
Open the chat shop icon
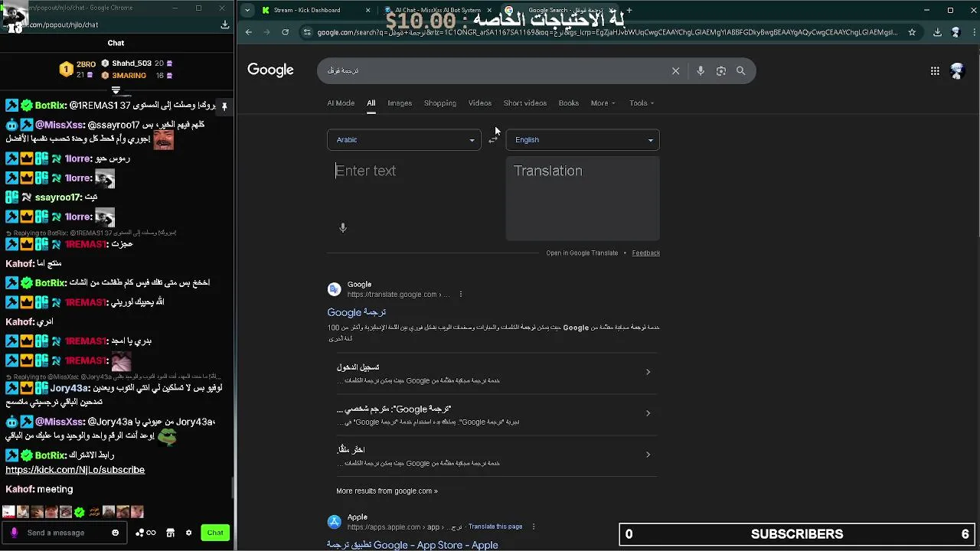170,533
